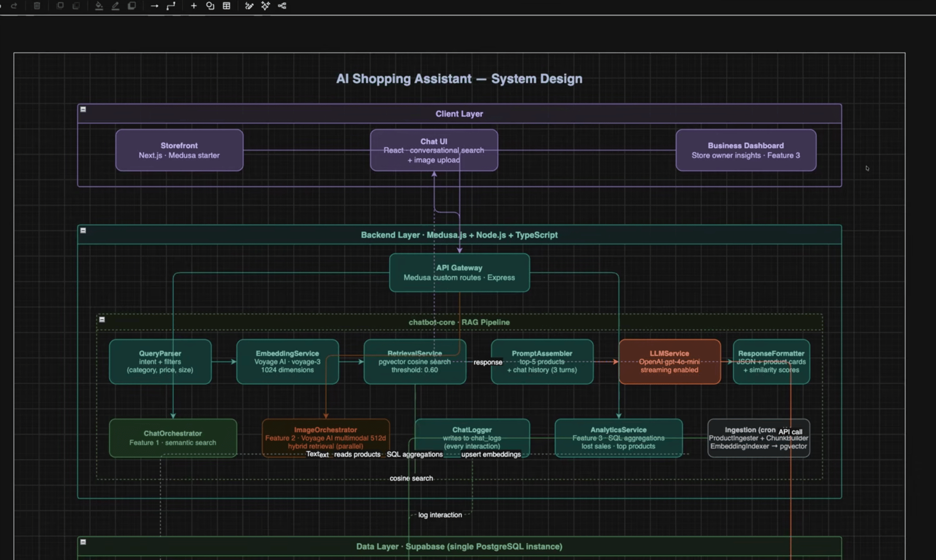Select the ChatOrchestrator node

pos(173,438)
